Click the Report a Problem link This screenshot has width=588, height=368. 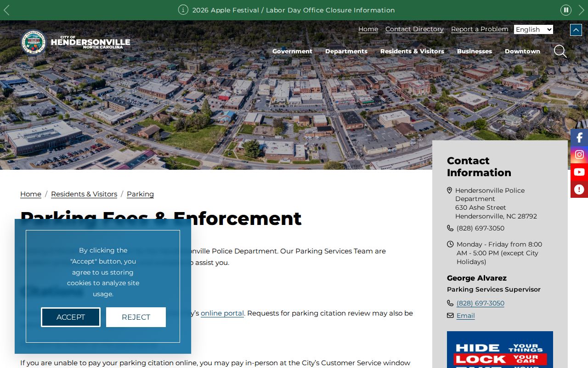click(480, 29)
